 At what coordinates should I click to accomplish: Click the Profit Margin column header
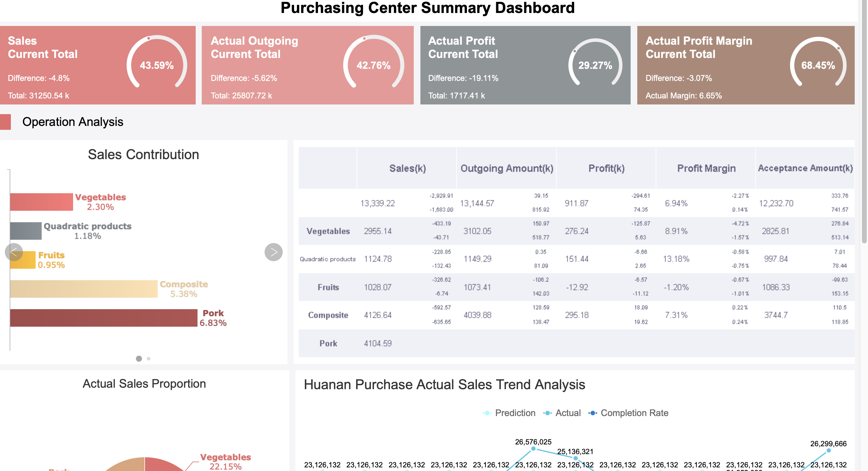pos(706,168)
